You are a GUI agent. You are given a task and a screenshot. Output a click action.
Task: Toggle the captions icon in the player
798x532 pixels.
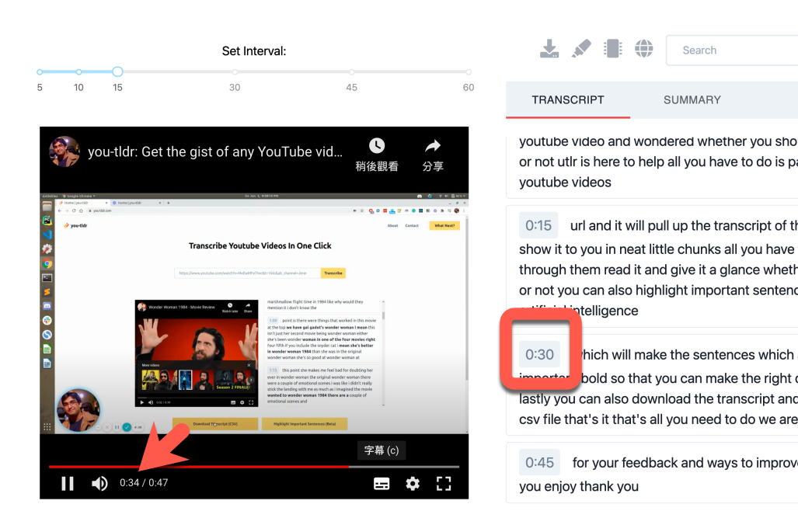[x=381, y=483]
